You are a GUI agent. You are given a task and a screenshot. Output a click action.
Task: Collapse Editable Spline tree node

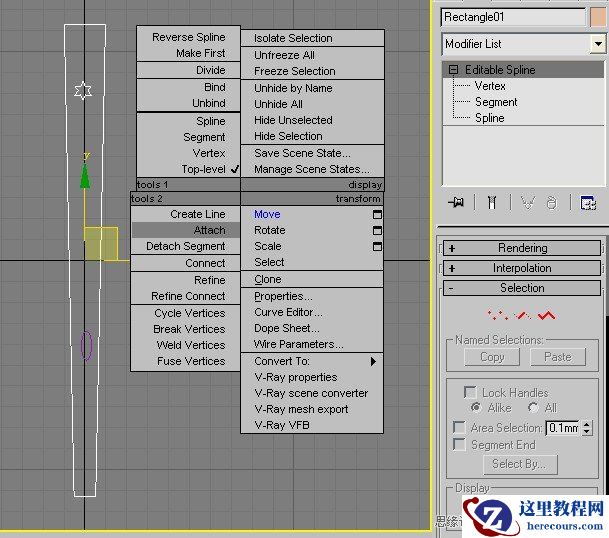coord(453,70)
